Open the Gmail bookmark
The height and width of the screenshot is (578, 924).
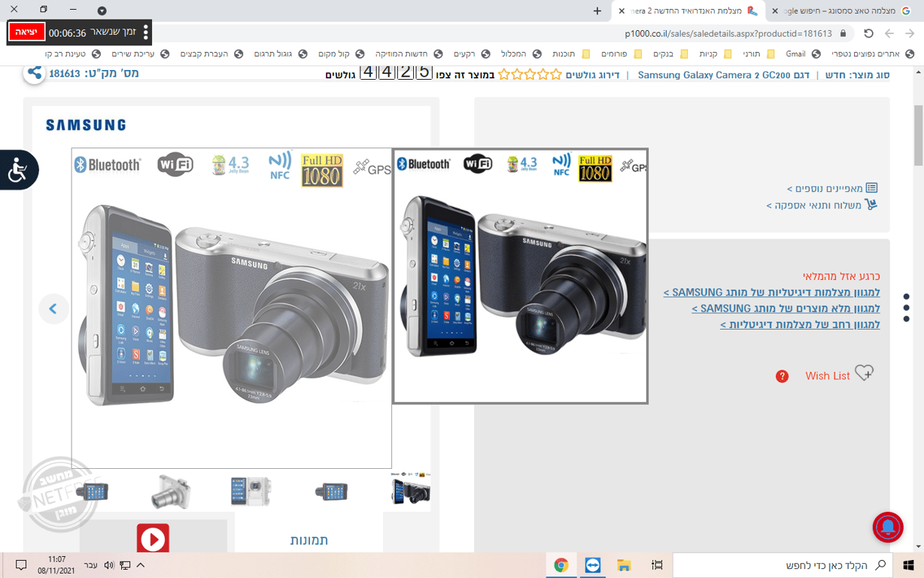tap(802, 53)
